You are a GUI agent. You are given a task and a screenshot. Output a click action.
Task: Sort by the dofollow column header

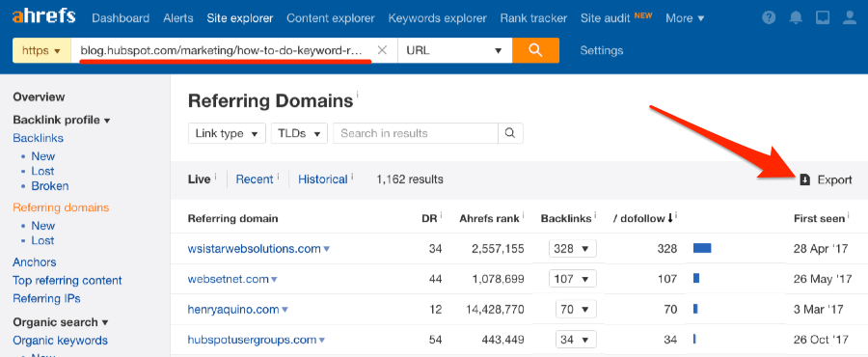click(x=642, y=218)
